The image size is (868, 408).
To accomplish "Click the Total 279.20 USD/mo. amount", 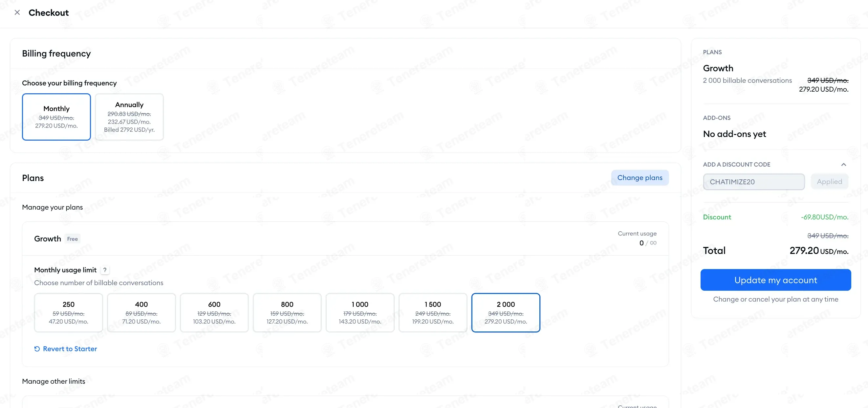I will (819, 251).
